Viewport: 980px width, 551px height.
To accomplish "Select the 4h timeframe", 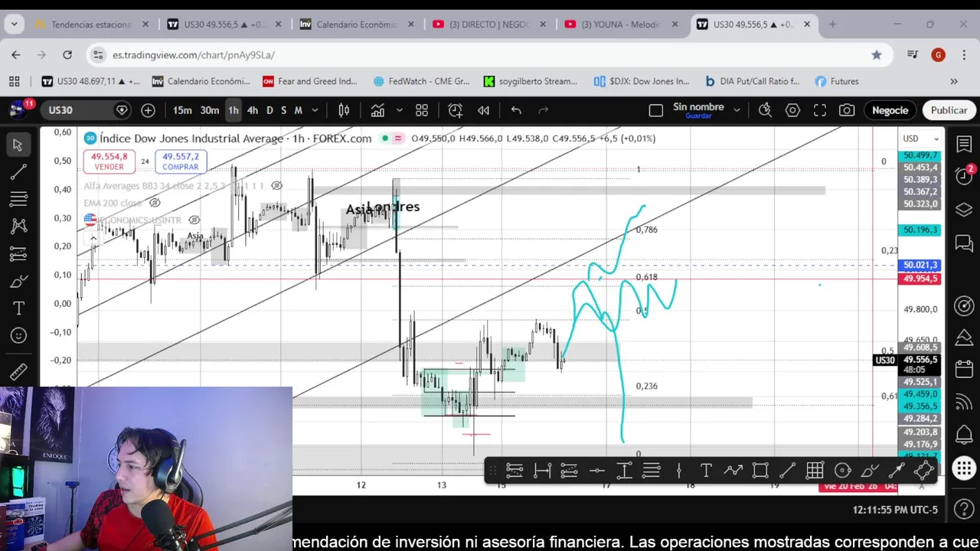I will (252, 110).
